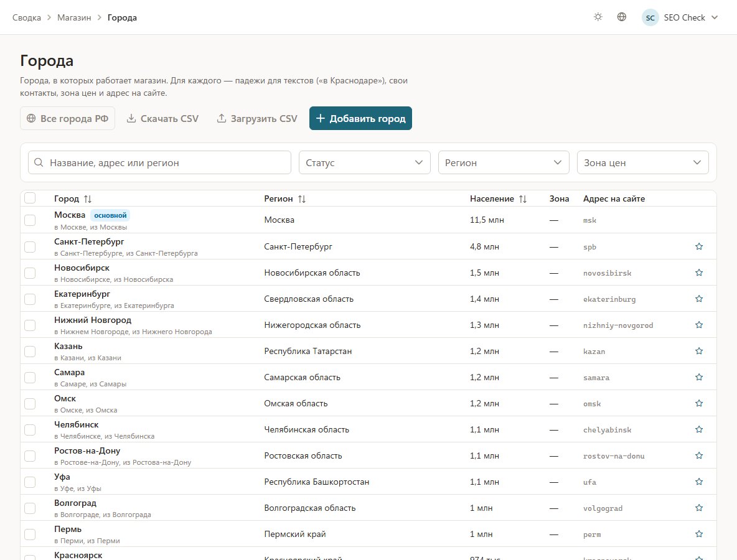
Task: Open the Зона цен dropdown
Action: 643,162
